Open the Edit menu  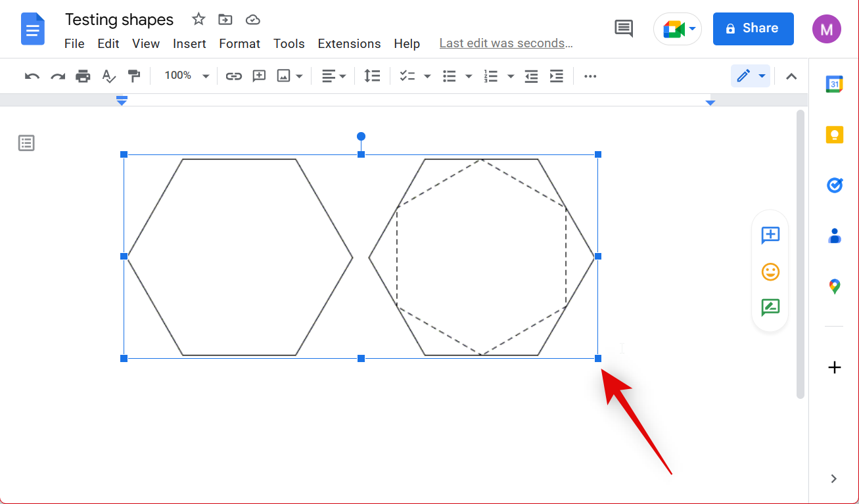(108, 43)
